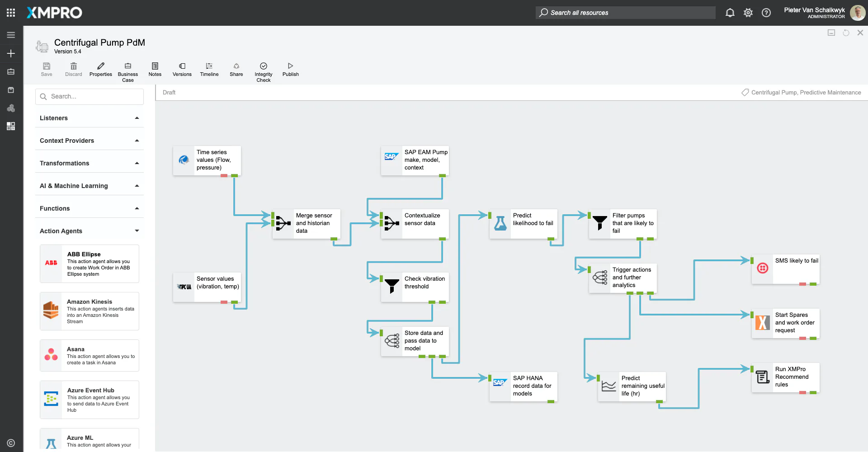The image size is (868, 452).
Task: Select Filter pumps likely to fail node
Action: (x=623, y=224)
